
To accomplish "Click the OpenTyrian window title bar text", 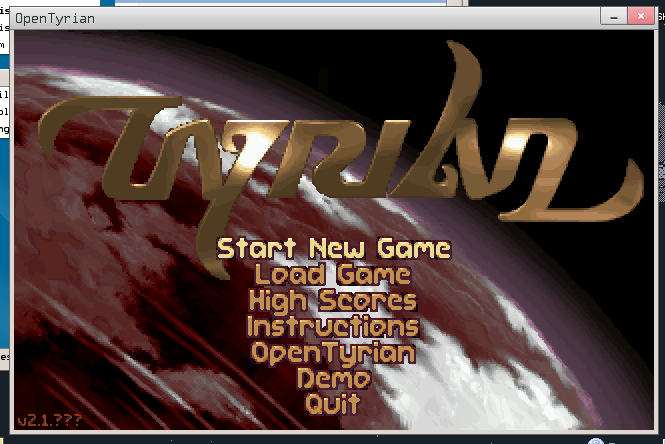I will click(55, 18).
